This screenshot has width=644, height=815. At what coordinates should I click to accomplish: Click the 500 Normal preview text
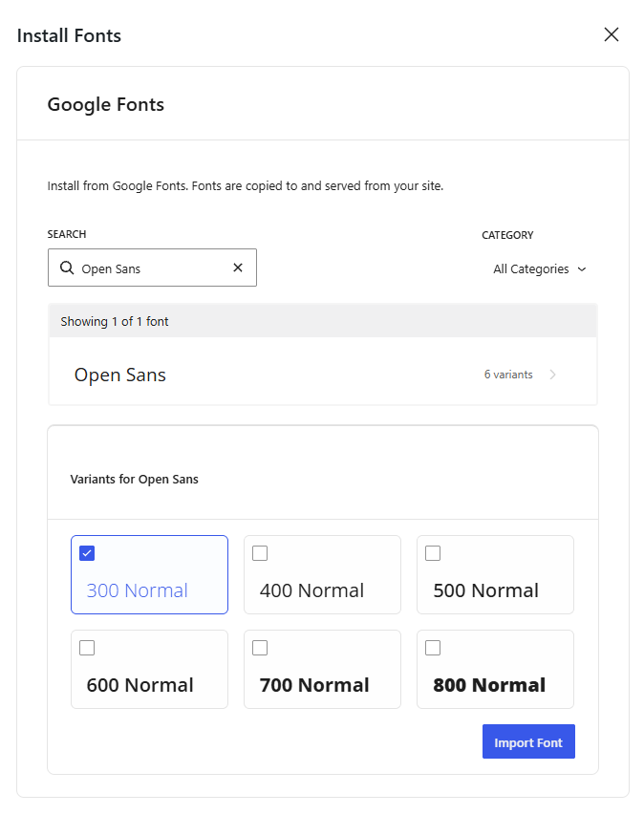[486, 591]
